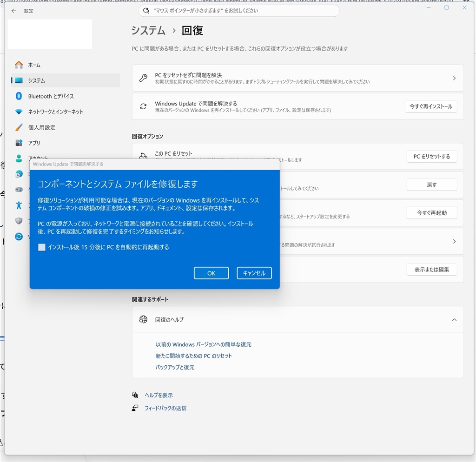476x462 pixels.
Task: Click the help headset icon
Action: coord(135,395)
